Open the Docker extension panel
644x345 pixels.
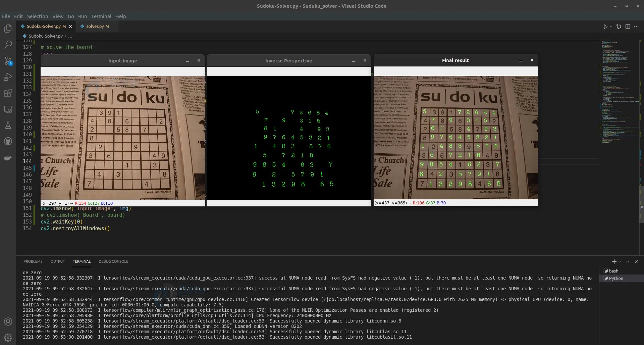8,157
